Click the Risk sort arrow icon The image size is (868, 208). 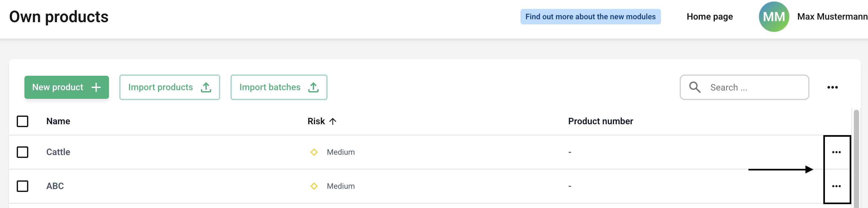coord(333,121)
